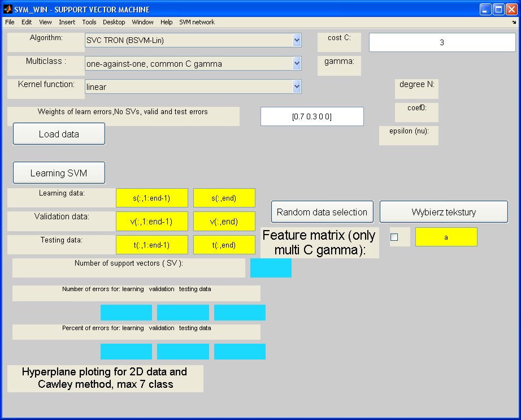Edit the weights field [0.7 0.3 0 0]
521x420 pixels.
coord(312,116)
